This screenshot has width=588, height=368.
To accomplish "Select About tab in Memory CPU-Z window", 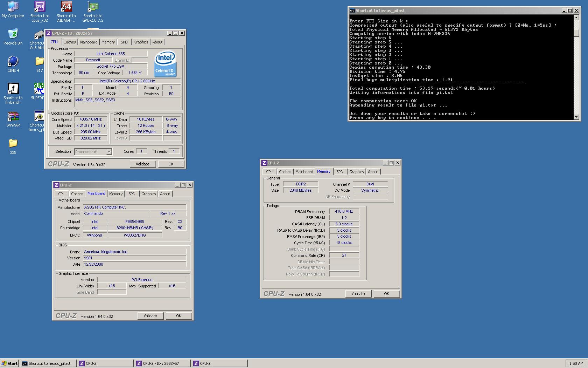I will click(x=373, y=172).
